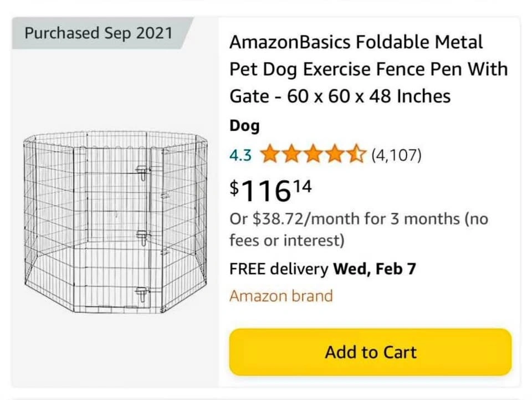Click the Amazon brand label

[x=281, y=296]
